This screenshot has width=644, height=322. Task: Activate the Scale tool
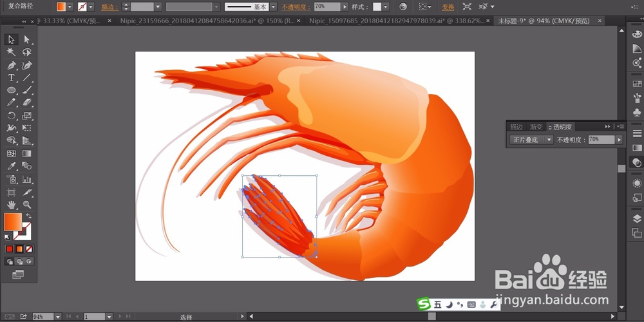click(26, 115)
